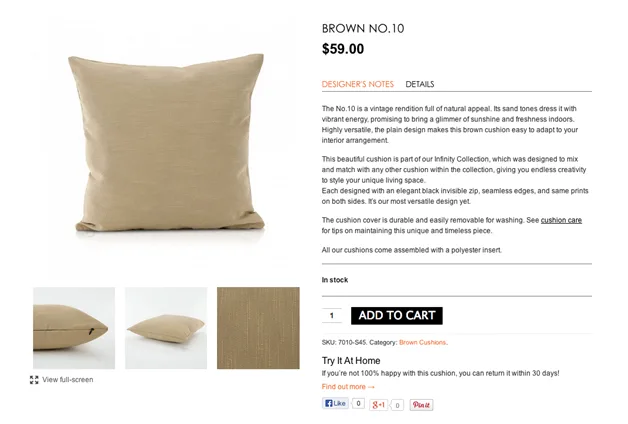The width and height of the screenshot is (628, 424).
Task: Click the full-screen expand arrows icon
Action: [x=34, y=380]
